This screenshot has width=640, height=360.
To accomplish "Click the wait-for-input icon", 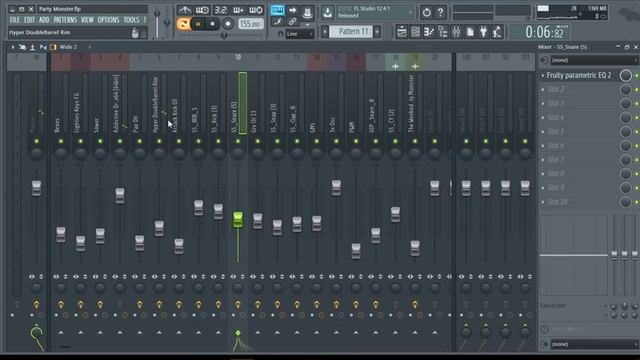I will click(202, 10).
